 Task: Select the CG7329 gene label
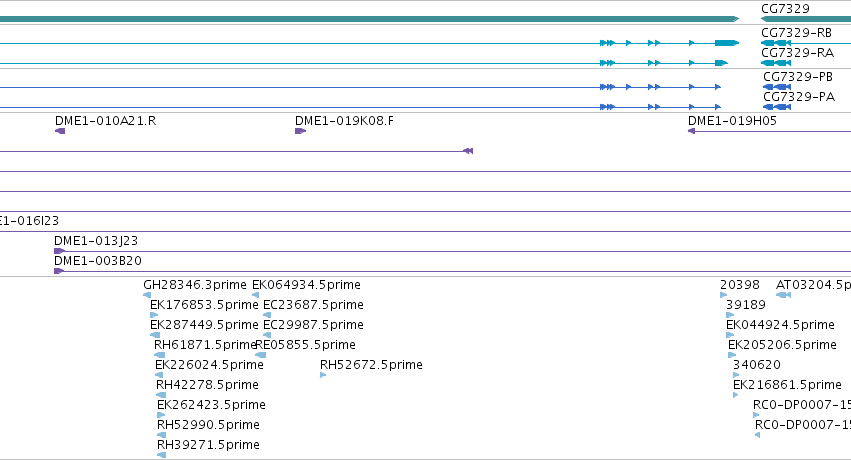(785, 9)
